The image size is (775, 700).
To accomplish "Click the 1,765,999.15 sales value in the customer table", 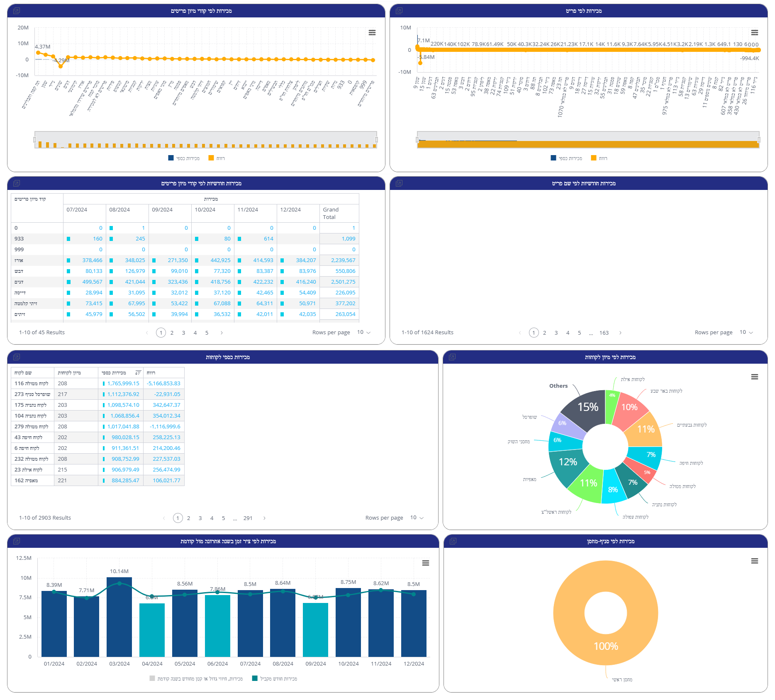I will coord(123,384).
